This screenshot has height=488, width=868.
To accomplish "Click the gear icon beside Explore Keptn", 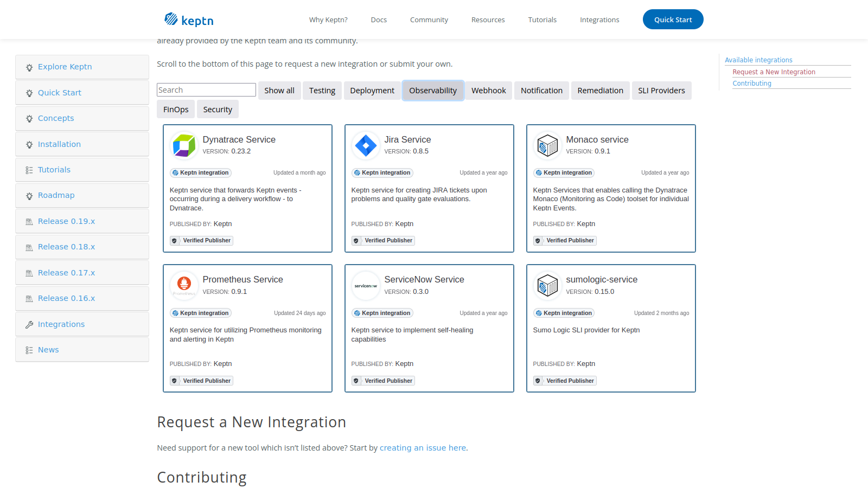I will click(29, 67).
